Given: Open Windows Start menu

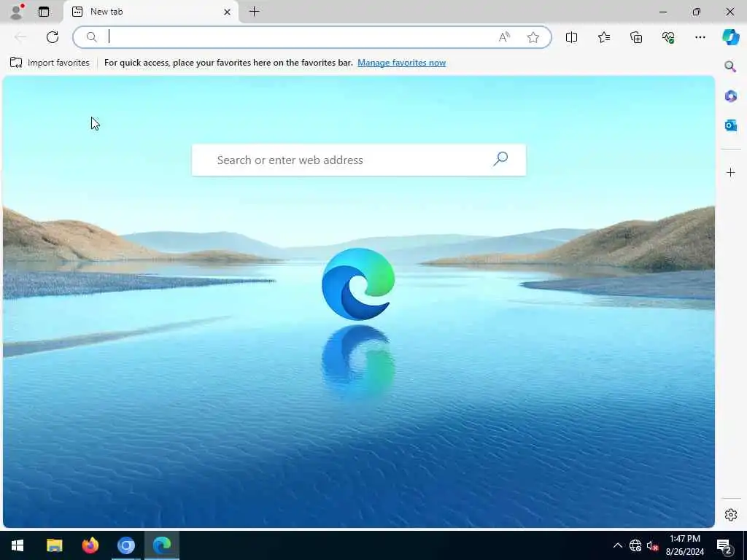Looking at the screenshot, I should coord(18,545).
